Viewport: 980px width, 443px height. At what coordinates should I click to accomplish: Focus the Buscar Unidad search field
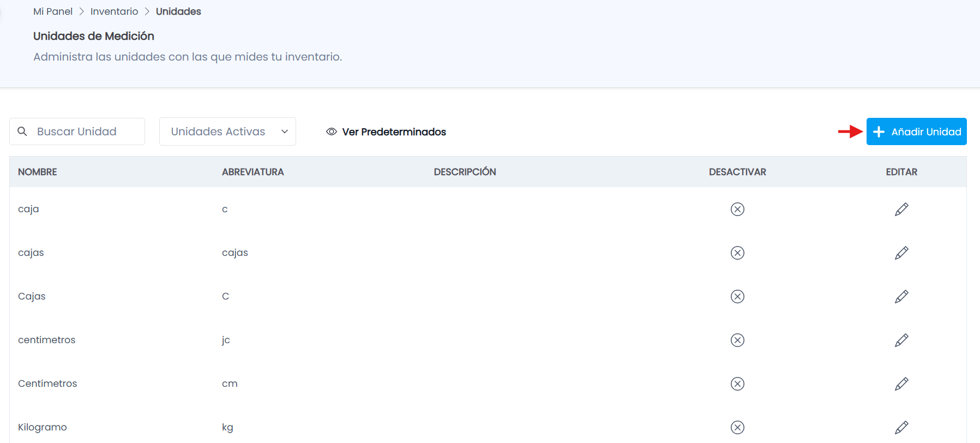[x=77, y=131]
